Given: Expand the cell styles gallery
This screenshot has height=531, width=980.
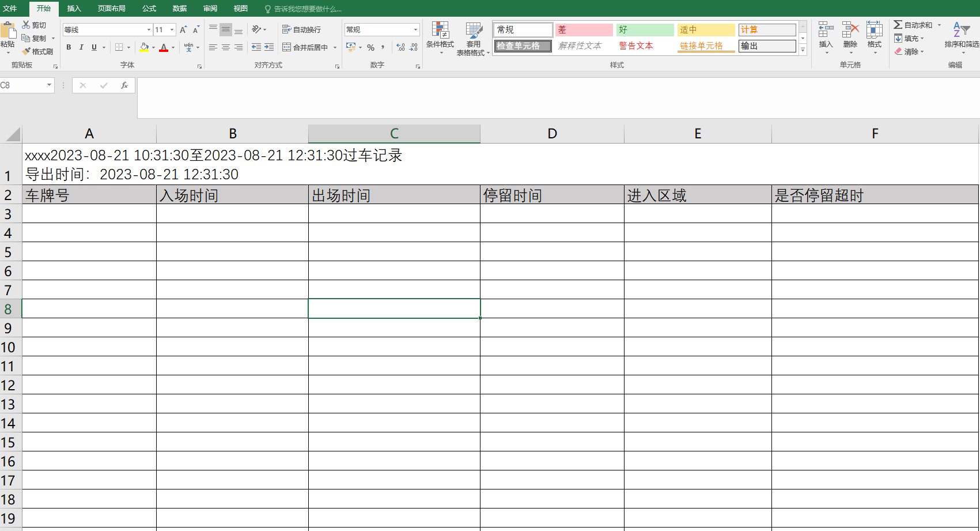Looking at the screenshot, I should 803,50.
